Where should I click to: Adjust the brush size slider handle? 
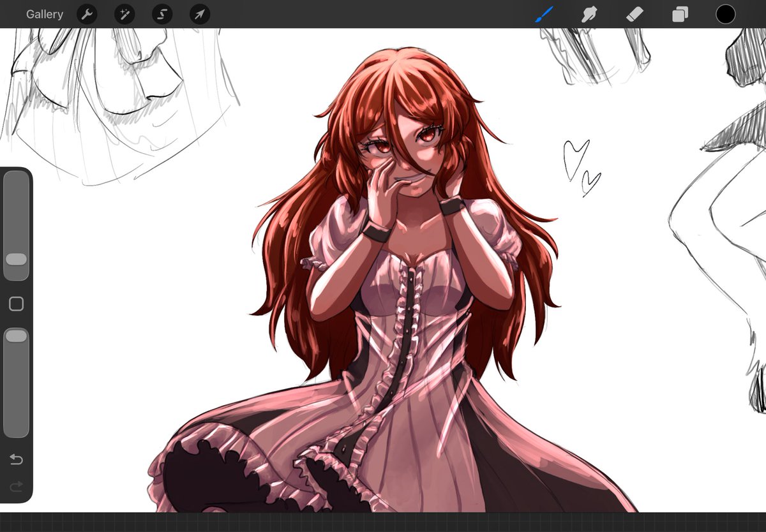click(x=16, y=260)
